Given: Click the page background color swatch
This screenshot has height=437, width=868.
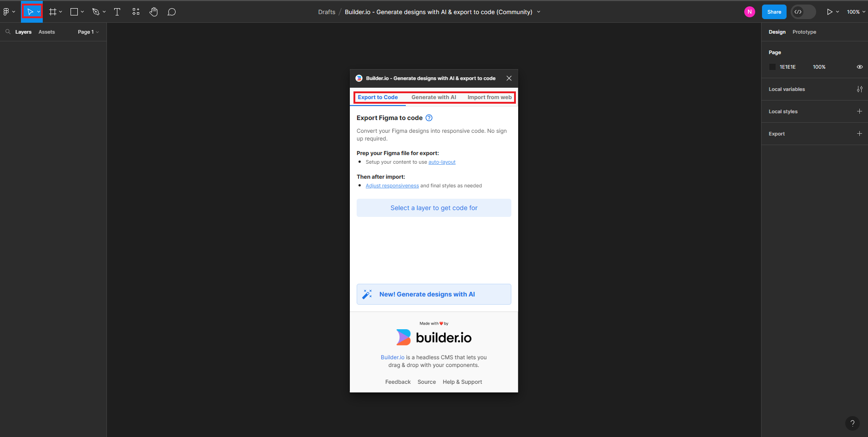Looking at the screenshot, I should [772, 67].
